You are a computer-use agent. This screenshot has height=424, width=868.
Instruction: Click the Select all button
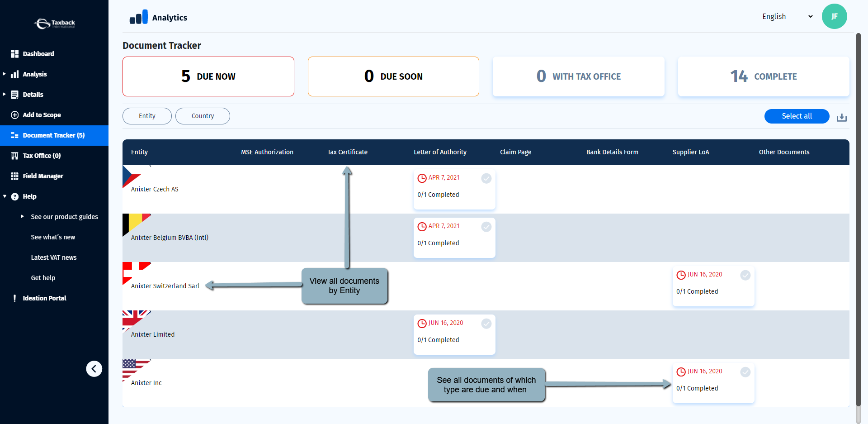(797, 116)
